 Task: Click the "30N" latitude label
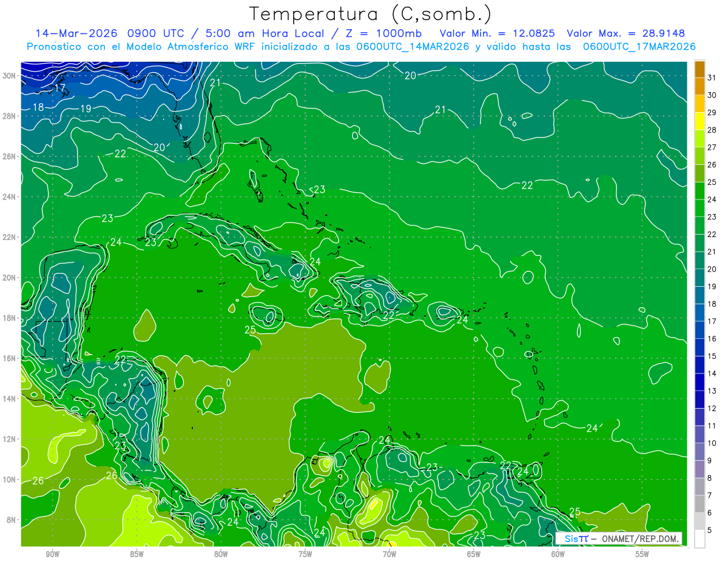click(x=10, y=75)
